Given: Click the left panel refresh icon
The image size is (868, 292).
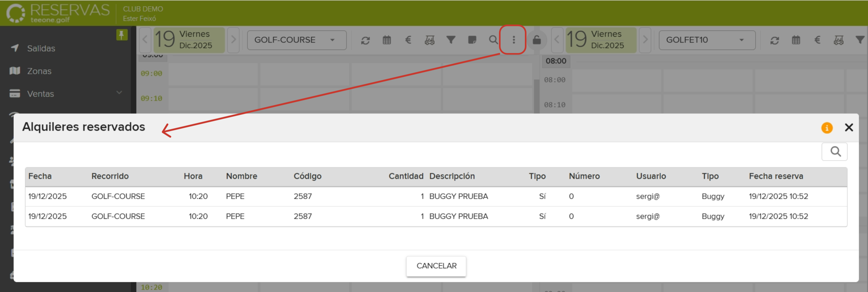Looking at the screenshot, I should tap(365, 40).
